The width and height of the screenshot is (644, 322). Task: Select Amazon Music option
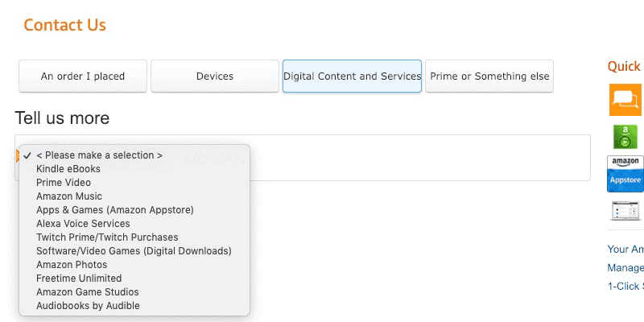(x=134, y=196)
